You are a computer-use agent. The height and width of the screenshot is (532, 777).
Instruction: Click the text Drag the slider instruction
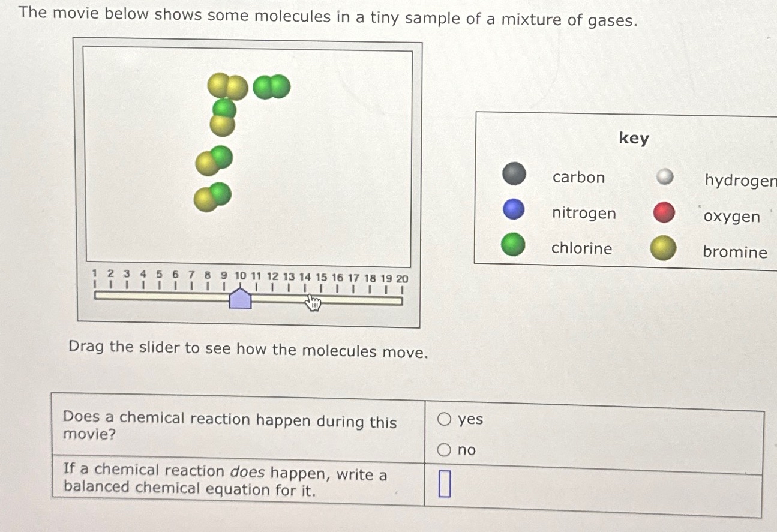click(x=247, y=349)
